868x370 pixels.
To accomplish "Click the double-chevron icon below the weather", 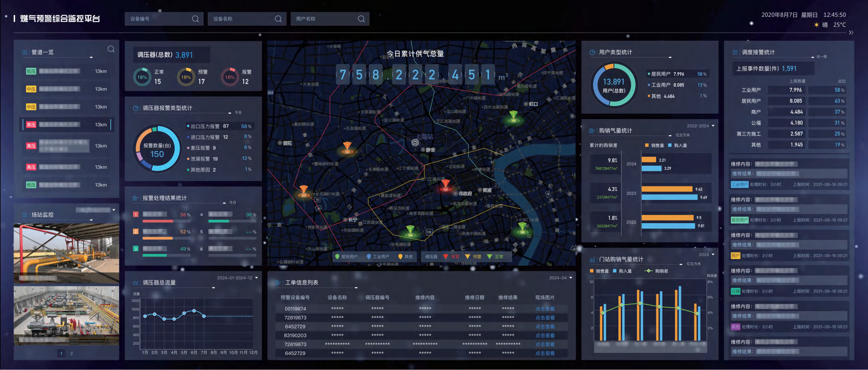I will pyautogui.click(x=851, y=33).
